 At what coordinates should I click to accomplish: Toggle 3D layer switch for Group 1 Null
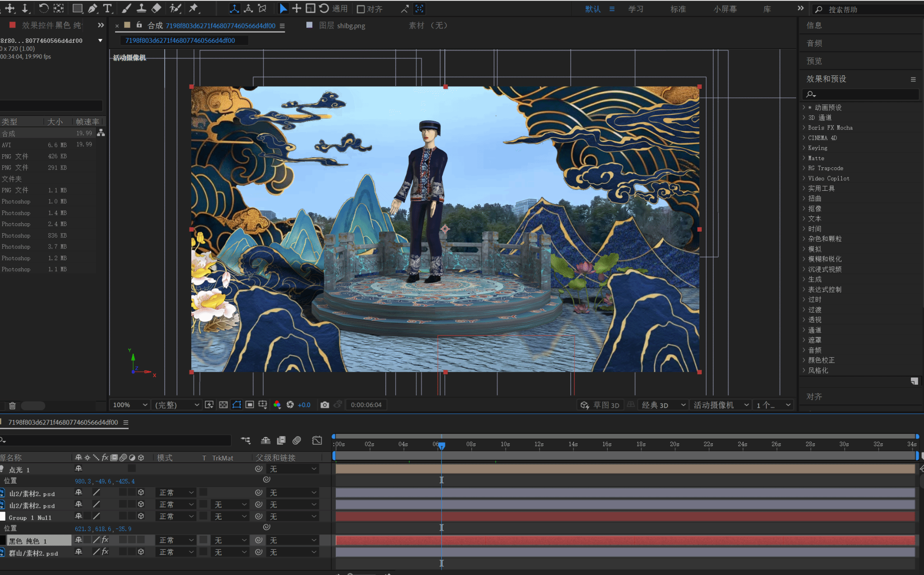[141, 516]
